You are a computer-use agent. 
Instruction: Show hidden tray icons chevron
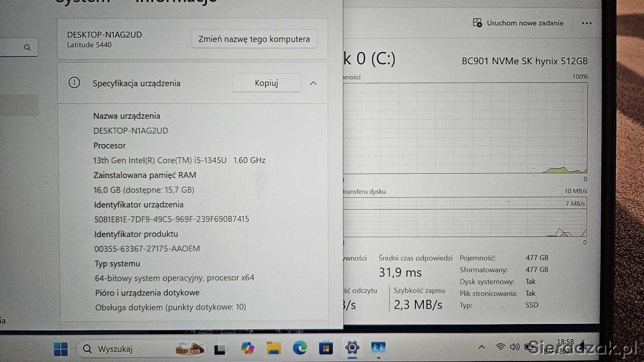click(481, 347)
